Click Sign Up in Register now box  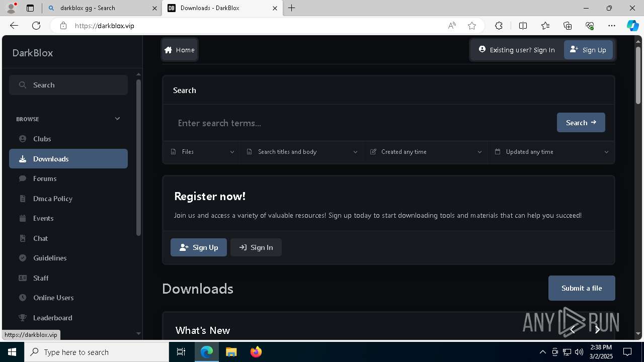click(199, 247)
